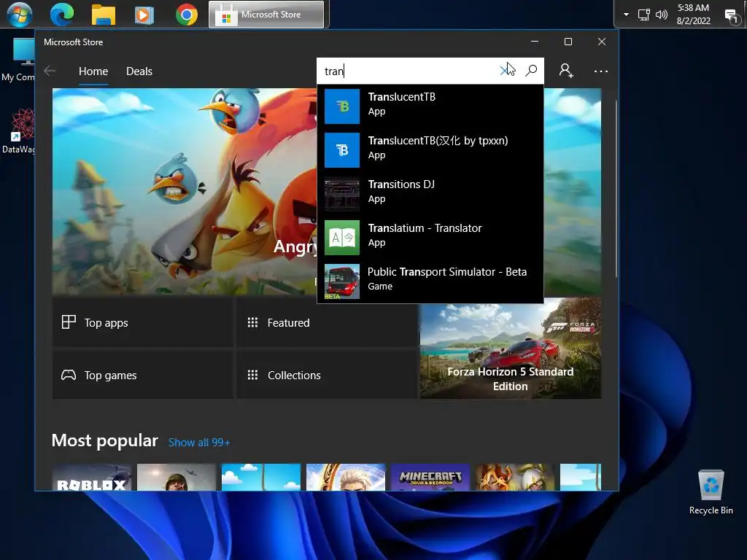The image size is (747, 560).
Task: Open the network tray icon
Action: 643,15
